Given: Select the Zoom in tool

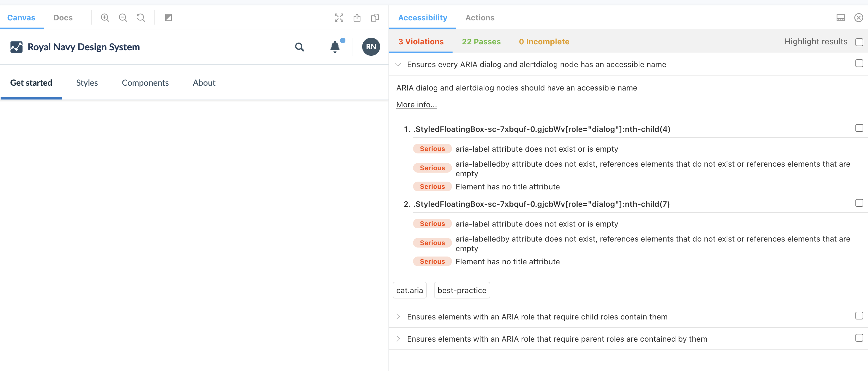Looking at the screenshot, I should [105, 18].
